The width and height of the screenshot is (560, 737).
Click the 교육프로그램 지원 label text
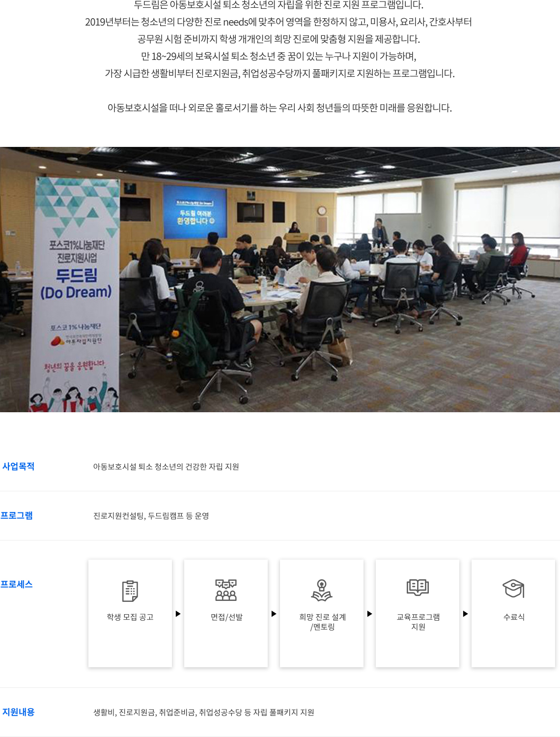418,622
